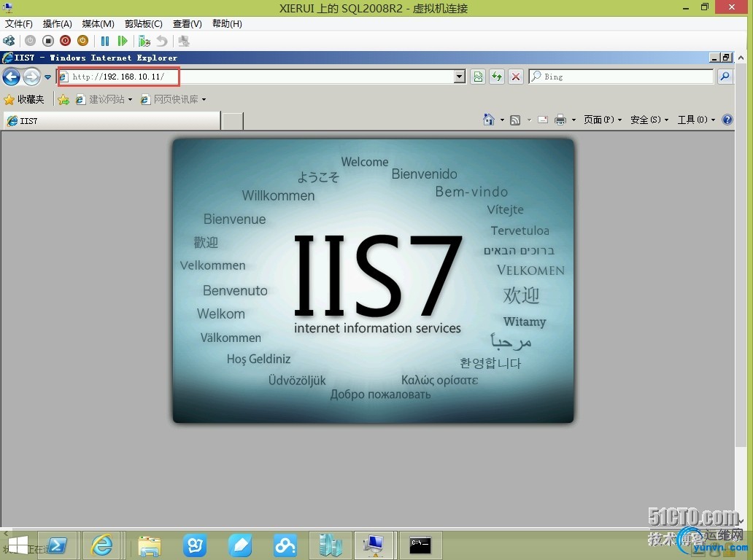Go forward with the IE forward arrow
This screenshot has height=560, width=753.
[x=31, y=77]
